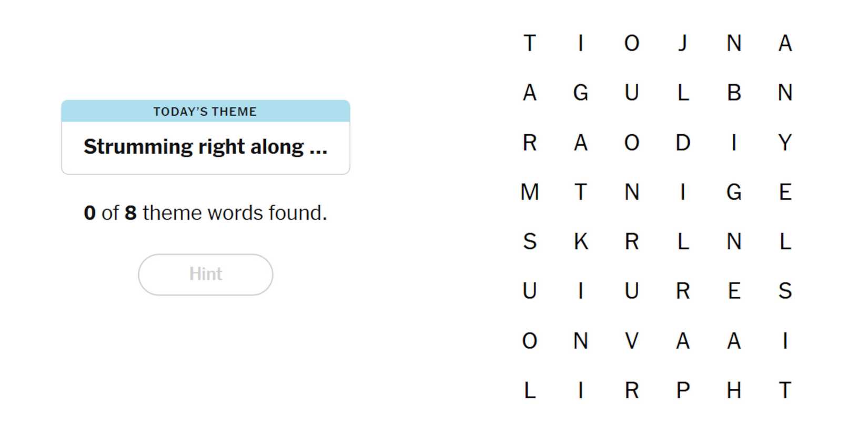
Task: Click the E between R and S
Action: pyautogui.click(x=734, y=291)
